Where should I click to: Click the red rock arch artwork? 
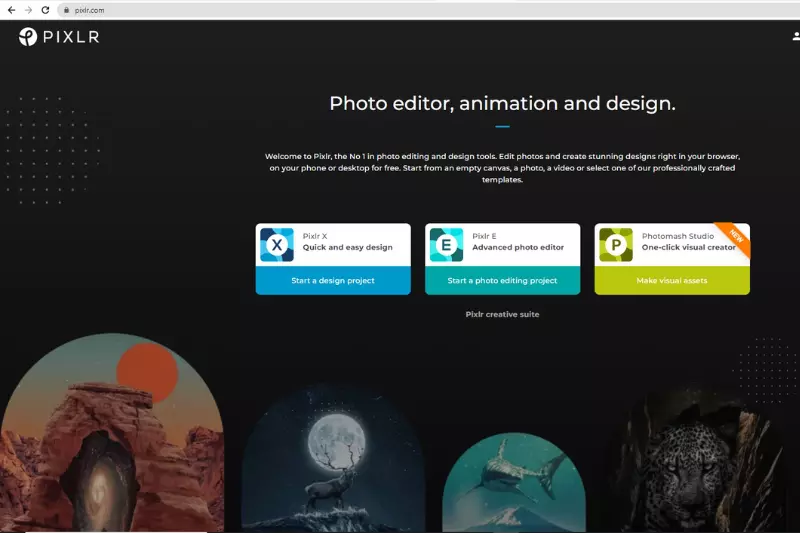tap(112, 433)
